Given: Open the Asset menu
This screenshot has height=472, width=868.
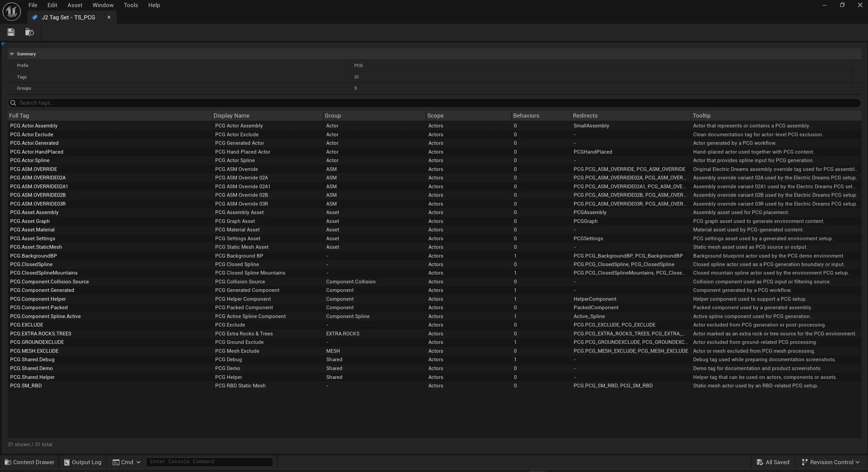Looking at the screenshot, I should click(75, 5).
